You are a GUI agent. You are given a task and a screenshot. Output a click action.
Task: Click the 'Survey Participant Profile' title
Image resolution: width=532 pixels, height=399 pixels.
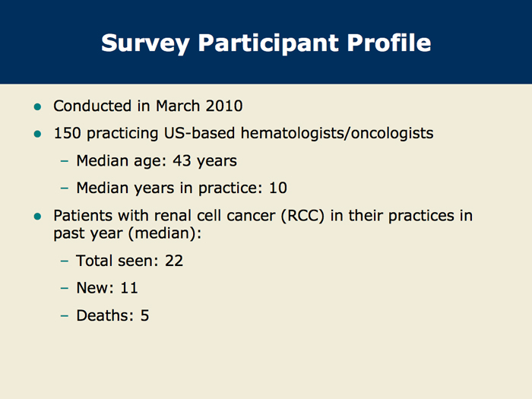pos(266,43)
